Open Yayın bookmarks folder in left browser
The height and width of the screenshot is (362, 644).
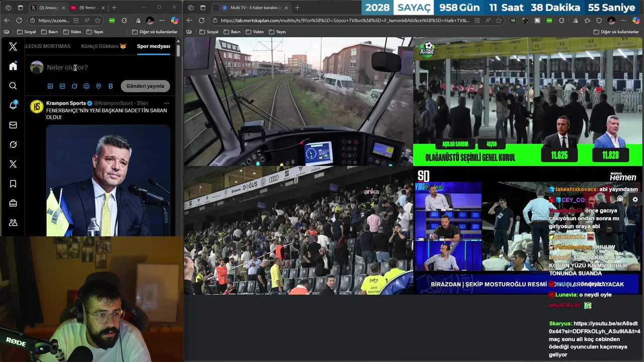[x=95, y=32]
